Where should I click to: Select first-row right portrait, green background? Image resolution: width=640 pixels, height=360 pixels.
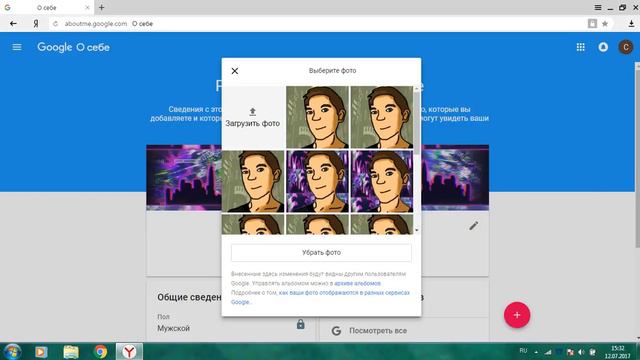pyautogui.click(x=382, y=117)
